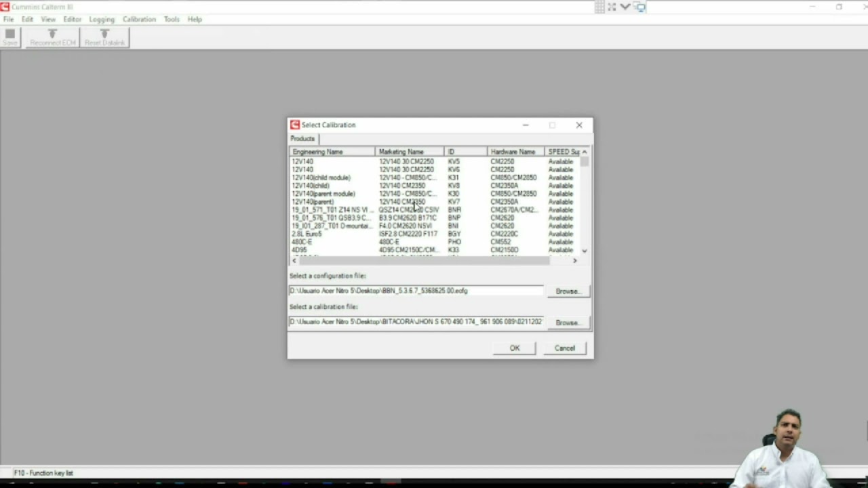Click the horizontal scrollbar thumb of the product list

tap(424, 260)
